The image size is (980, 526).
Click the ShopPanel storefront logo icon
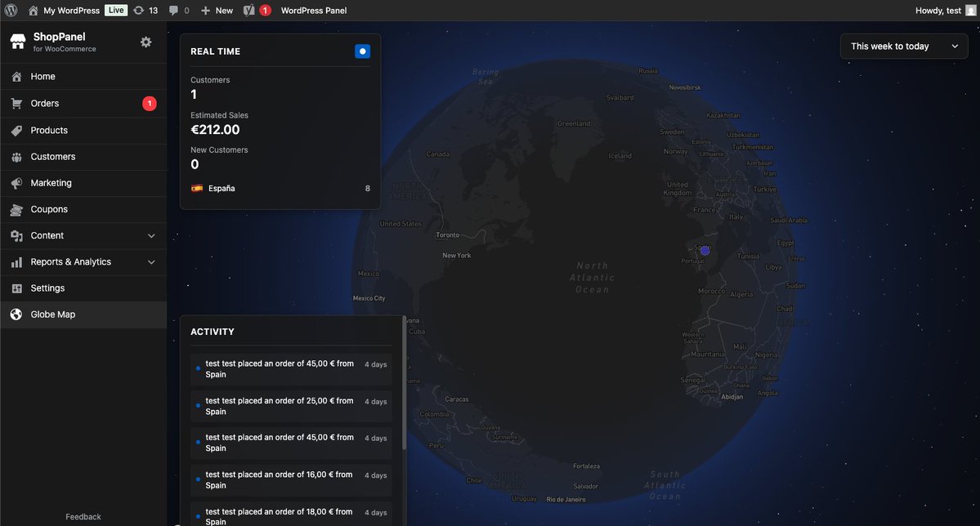tap(17, 40)
